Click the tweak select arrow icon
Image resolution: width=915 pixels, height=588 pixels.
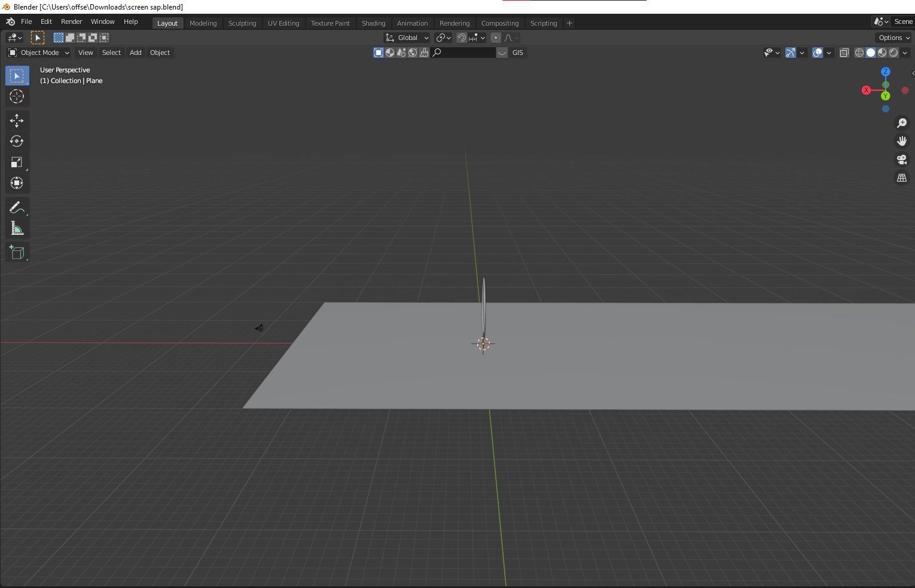[38, 38]
